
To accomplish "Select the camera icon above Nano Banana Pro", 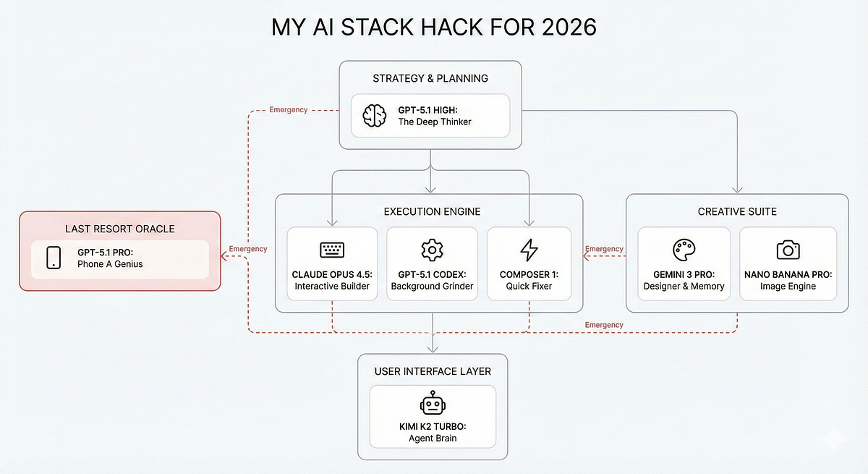I will click(788, 250).
